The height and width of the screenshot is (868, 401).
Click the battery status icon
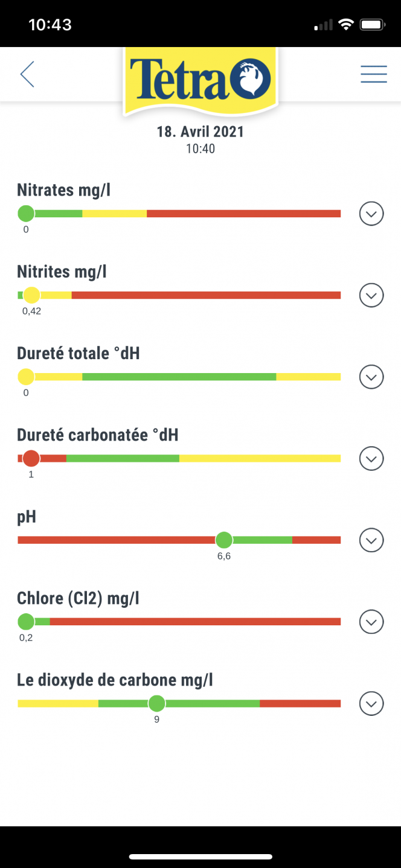tap(373, 25)
